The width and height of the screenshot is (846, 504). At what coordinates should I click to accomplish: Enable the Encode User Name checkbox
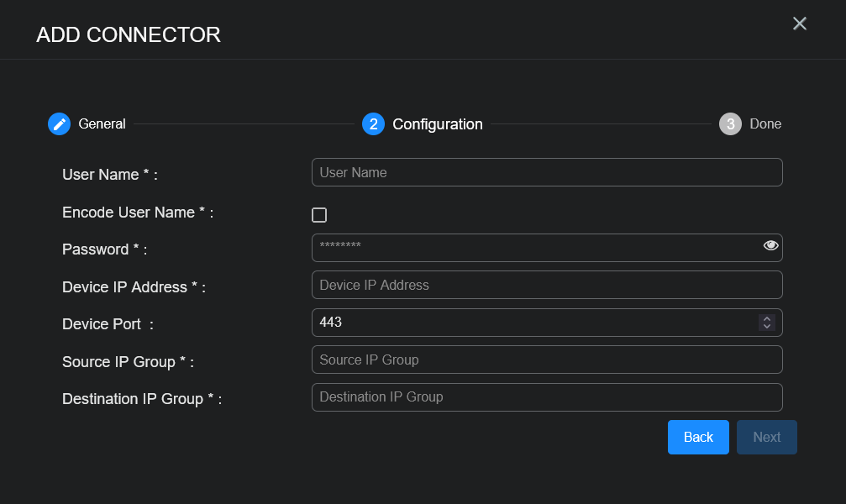click(319, 215)
